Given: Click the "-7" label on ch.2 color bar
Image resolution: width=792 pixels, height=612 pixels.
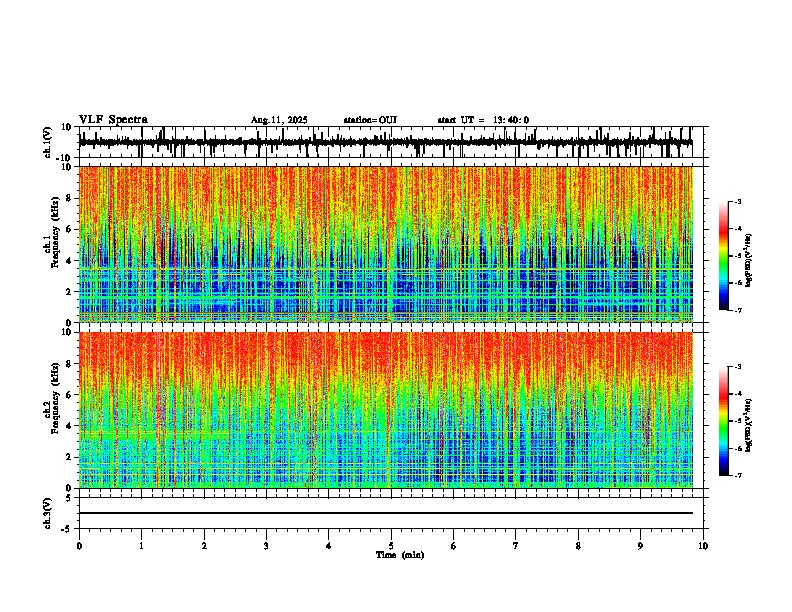Looking at the screenshot, I should pos(737,476).
